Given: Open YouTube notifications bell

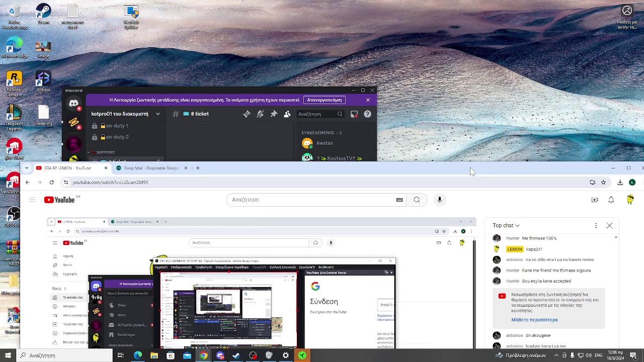Looking at the screenshot, I should click(x=611, y=200).
